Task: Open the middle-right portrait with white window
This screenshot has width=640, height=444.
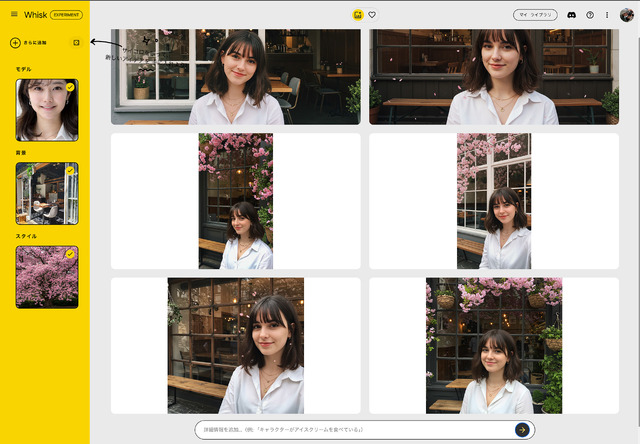Action: 494,201
